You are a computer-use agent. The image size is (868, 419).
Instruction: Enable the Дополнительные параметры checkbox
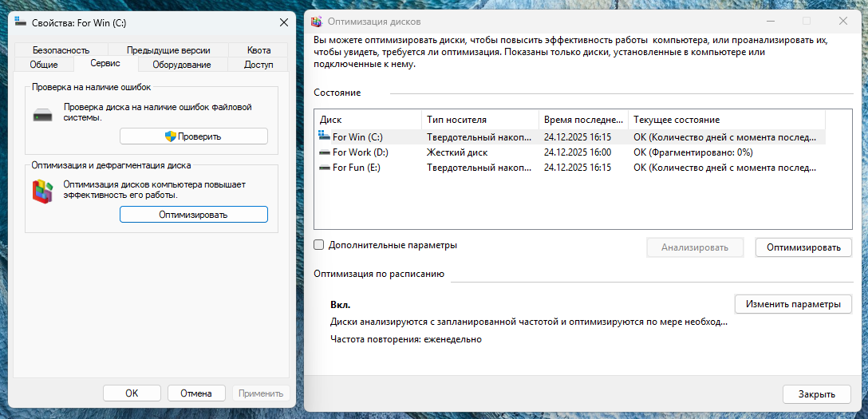click(x=319, y=245)
